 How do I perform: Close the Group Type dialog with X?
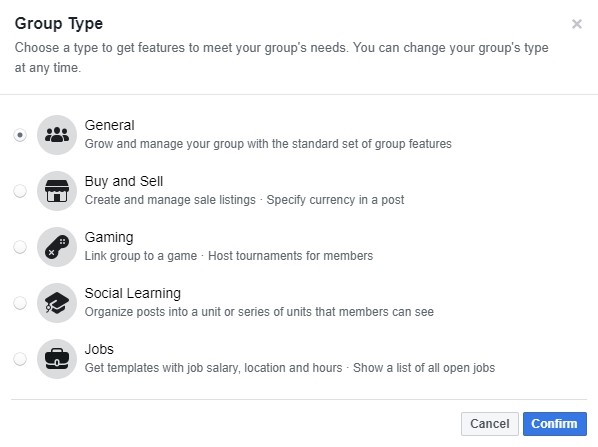click(577, 24)
